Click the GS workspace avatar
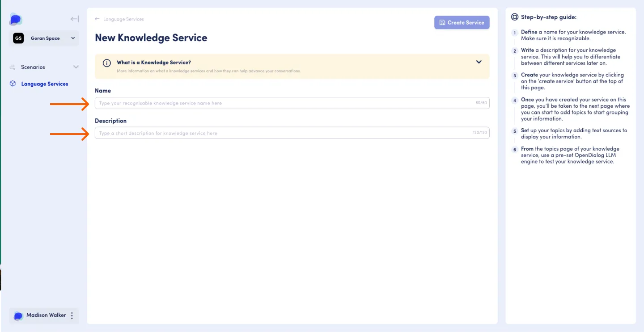This screenshot has width=644, height=332. point(18,38)
